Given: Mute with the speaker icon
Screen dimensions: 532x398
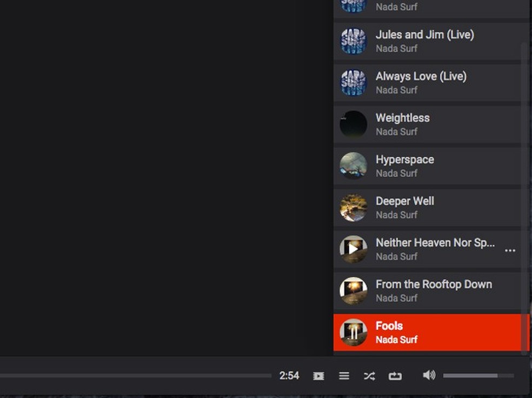Looking at the screenshot, I should point(429,375).
